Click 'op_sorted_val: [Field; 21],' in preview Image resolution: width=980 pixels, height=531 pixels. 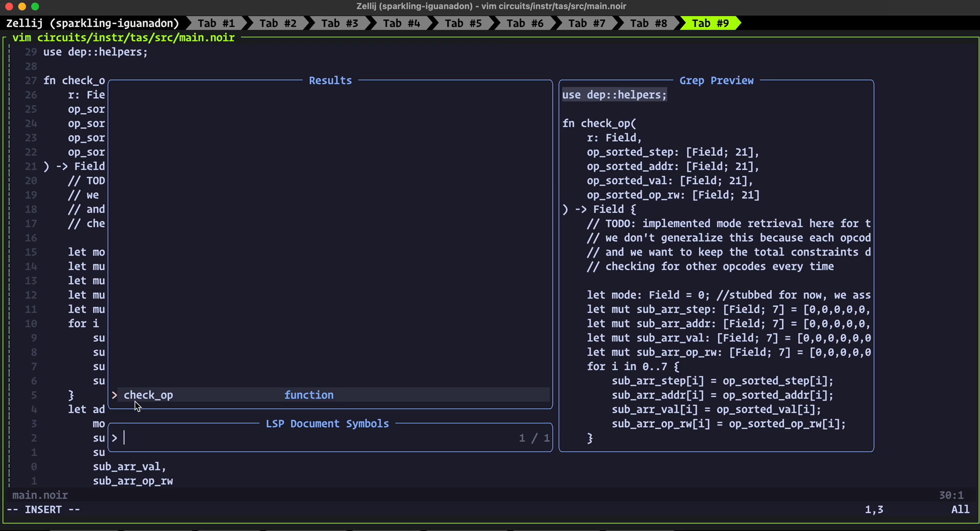pyautogui.click(x=670, y=181)
